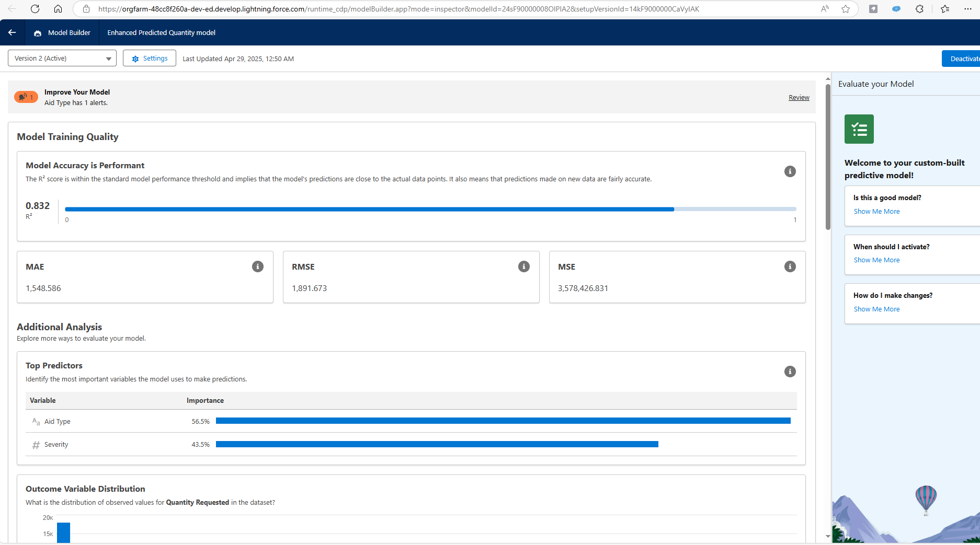Click the browser address bar URL
This screenshot has height=545, width=980.
[x=398, y=9]
